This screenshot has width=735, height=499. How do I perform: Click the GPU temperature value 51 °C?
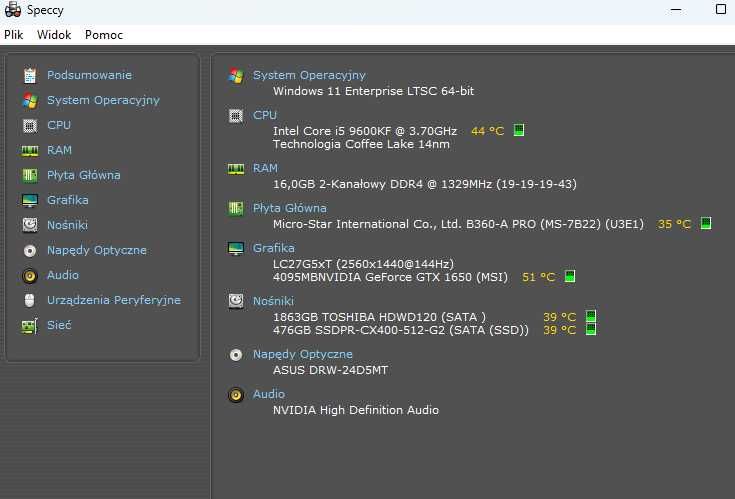(x=539, y=277)
